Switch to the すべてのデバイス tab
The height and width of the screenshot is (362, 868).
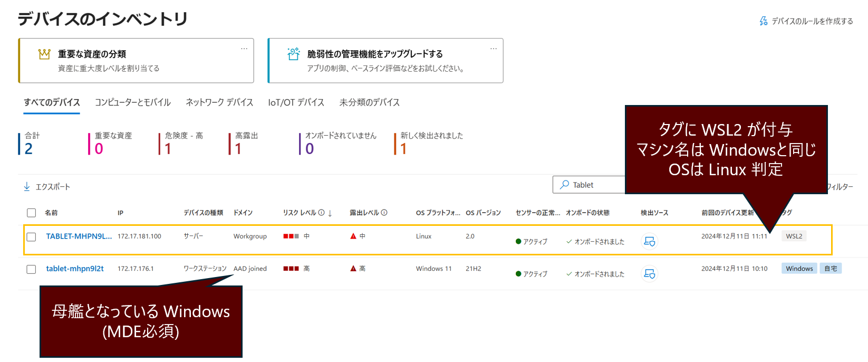click(x=52, y=102)
